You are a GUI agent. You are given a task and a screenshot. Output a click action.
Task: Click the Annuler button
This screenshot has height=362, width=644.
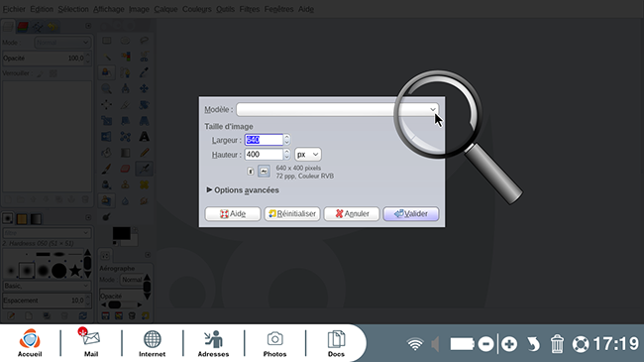352,214
